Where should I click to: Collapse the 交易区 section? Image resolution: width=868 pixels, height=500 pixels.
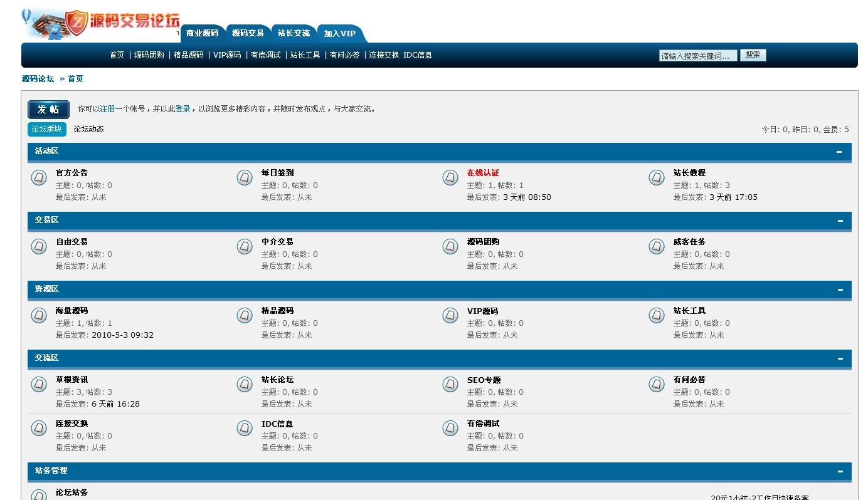pyautogui.click(x=839, y=221)
